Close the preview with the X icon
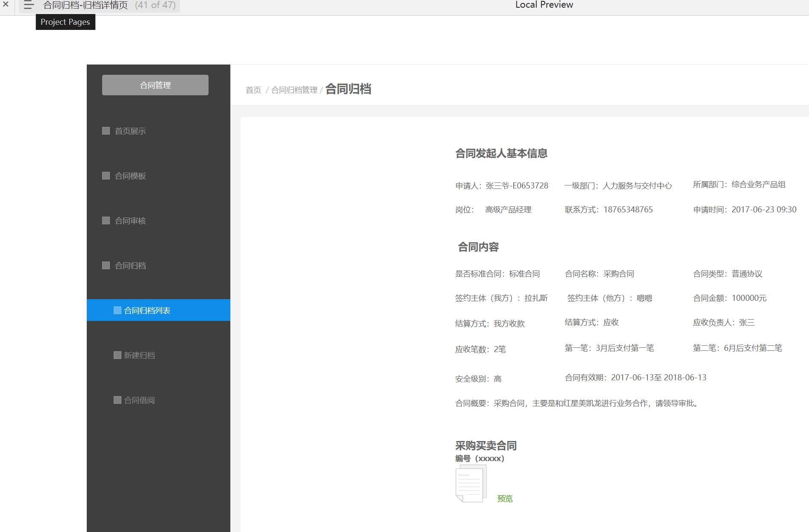This screenshot has width=809, height=532. click(6, 4)
